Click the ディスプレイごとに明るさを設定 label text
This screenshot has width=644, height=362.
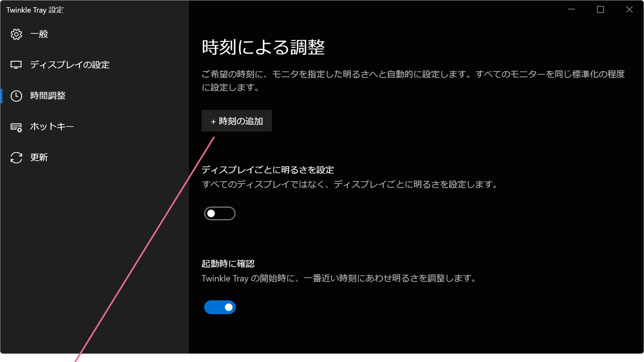click(x=268, y=170)
